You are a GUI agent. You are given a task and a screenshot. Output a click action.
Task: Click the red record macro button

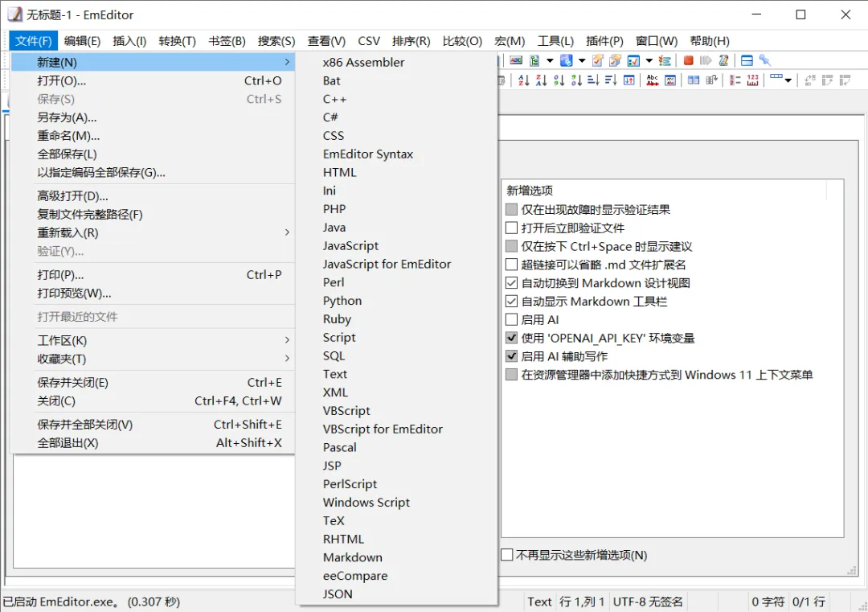[x=689, y=60]
